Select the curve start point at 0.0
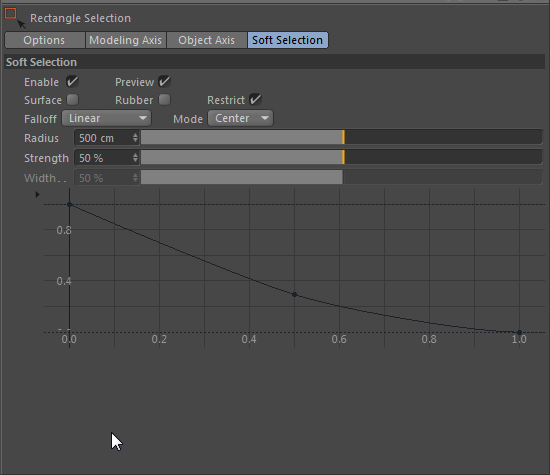Image resolution: width=550 pixels, height=475 pixels. (69, 205)
